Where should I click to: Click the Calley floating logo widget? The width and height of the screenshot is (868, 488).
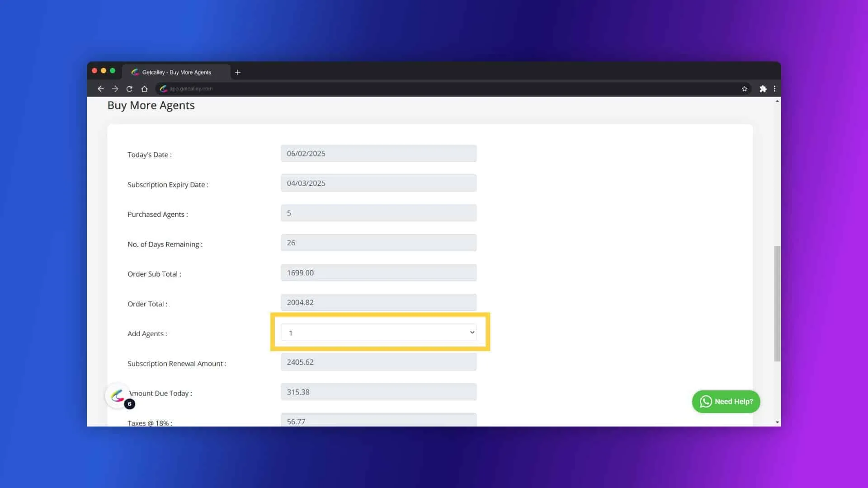pos(118,396)
